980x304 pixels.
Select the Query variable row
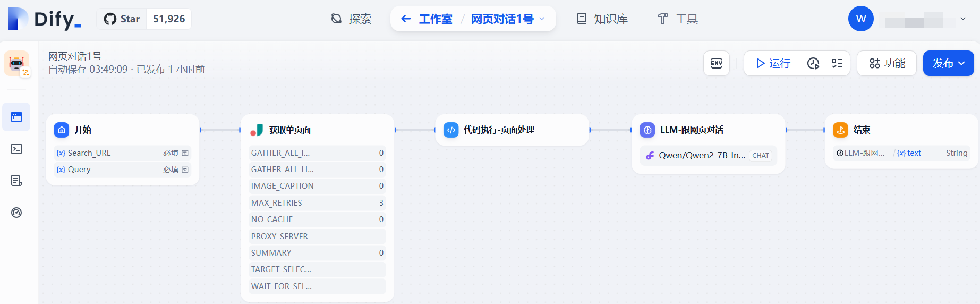coord(123,170)
